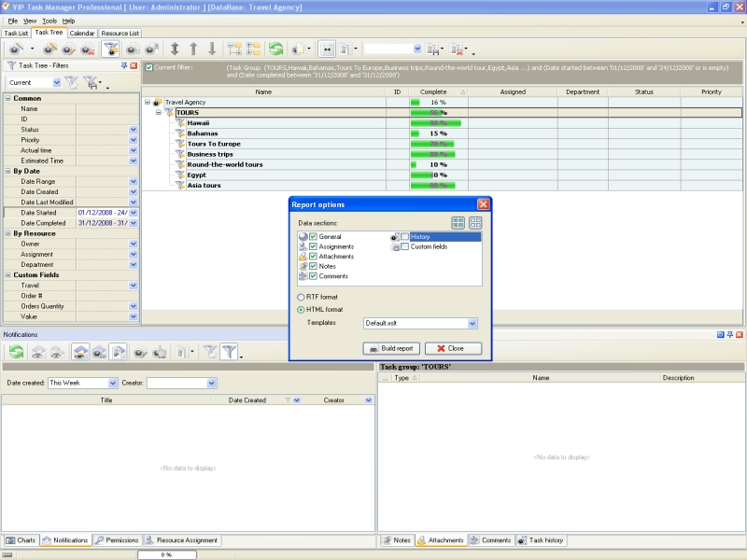Uncheck the Assignments data section

pyautogui.click(x=313, y=246)
